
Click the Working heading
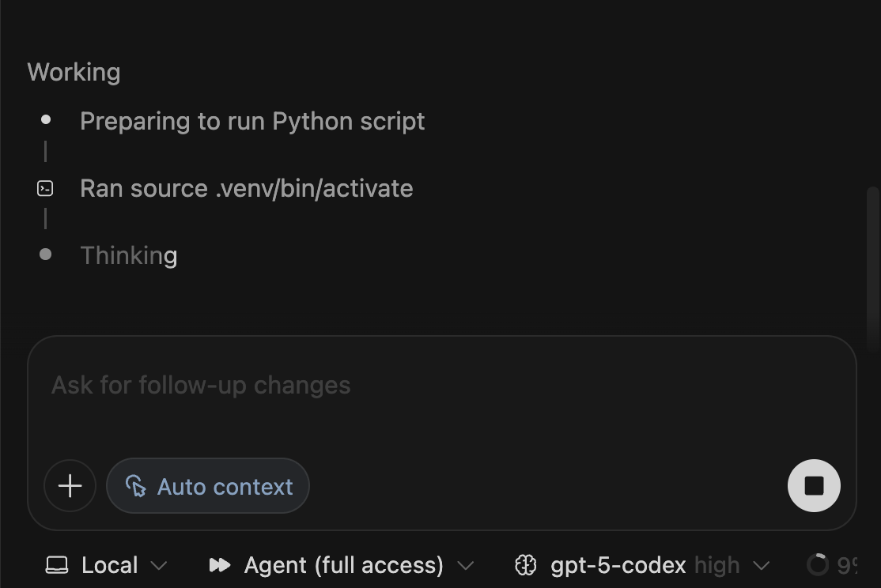tap(74, 72)
